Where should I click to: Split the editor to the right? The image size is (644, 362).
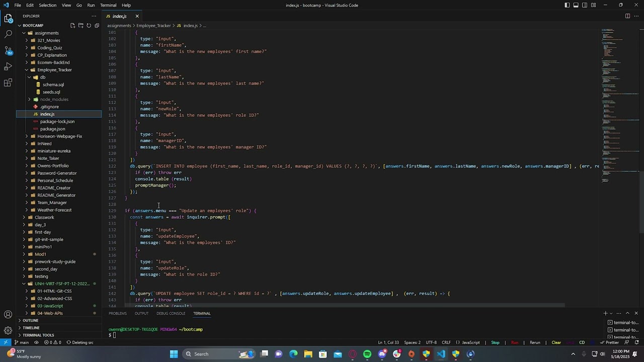tap(627, 16)
